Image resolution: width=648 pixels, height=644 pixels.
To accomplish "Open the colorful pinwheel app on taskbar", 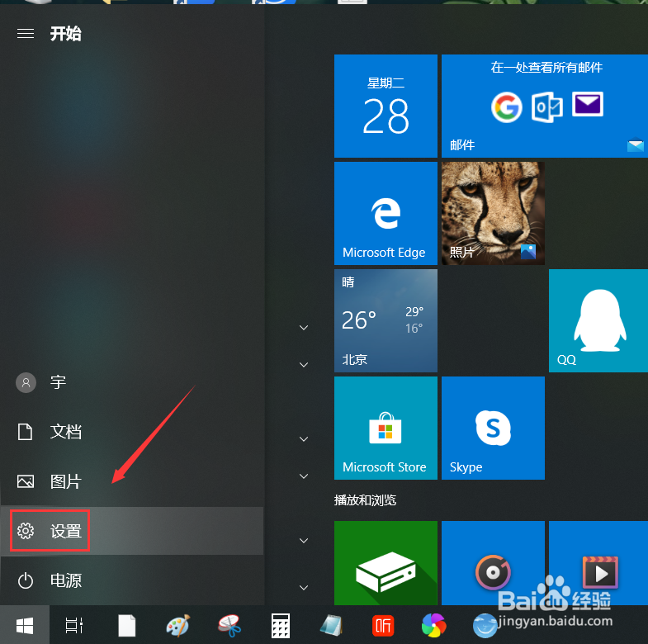I will pyautogui.click(x=434, y=625).
